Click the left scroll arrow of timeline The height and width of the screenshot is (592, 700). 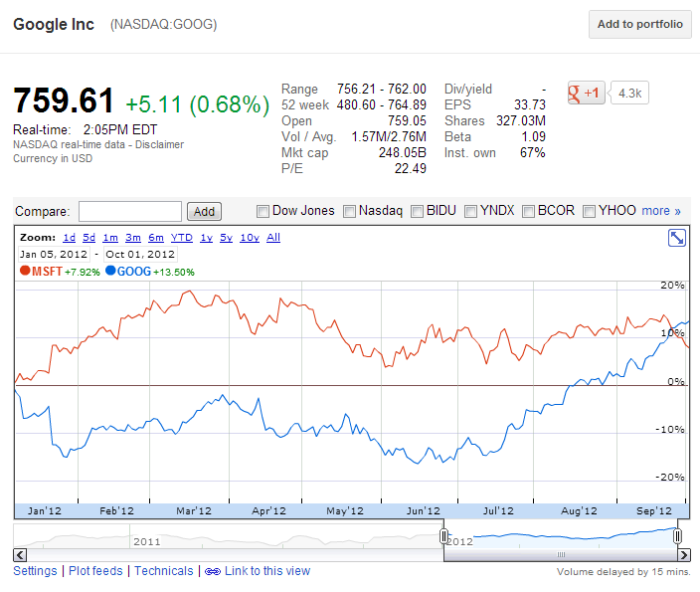tap(19, 554)
